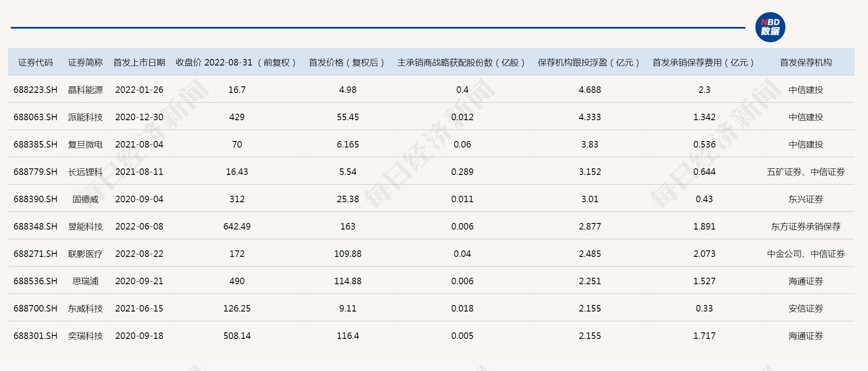Click sponsor 安信证券
The height and width of the screenshot is (371, 868).
(x=806, y=309)
